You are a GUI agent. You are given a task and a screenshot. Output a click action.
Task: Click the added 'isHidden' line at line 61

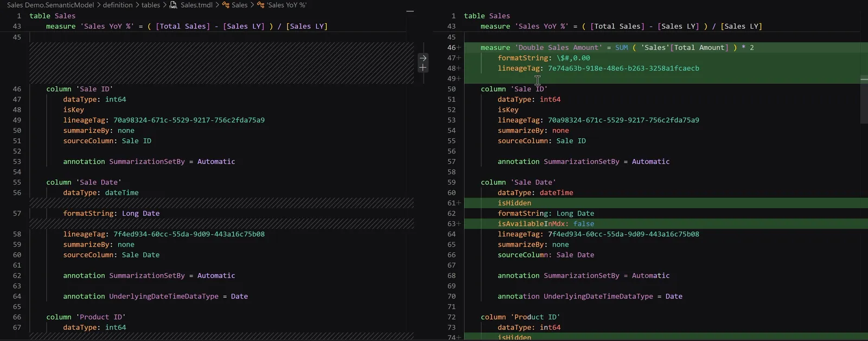coord(514,203)
